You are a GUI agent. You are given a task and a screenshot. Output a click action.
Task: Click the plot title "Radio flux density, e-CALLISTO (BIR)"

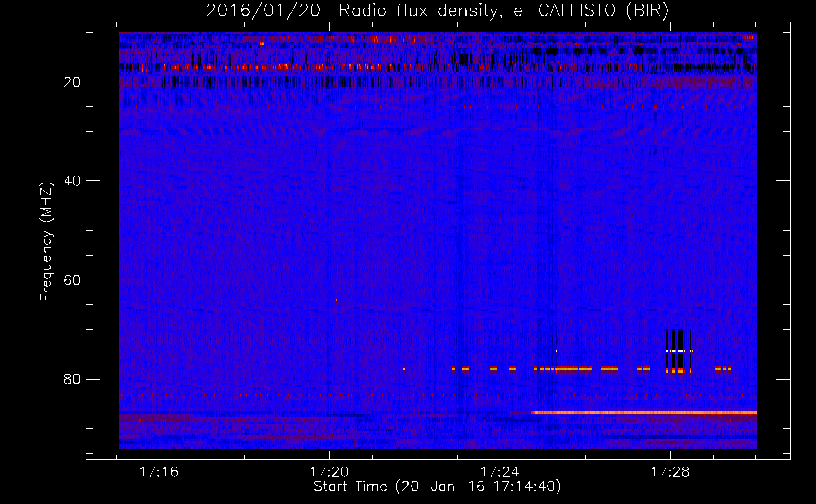[504, 11]
